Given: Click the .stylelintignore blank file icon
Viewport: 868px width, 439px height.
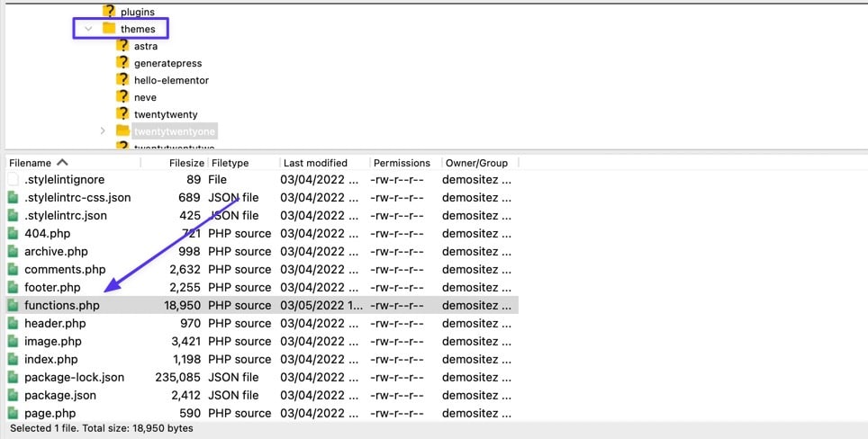Looking at the screenshot, I should tap(13, 179).
